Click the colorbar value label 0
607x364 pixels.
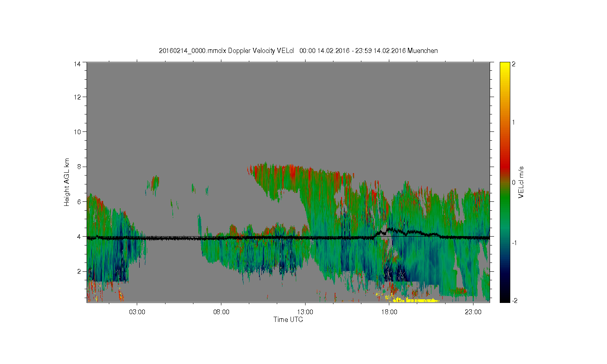[x=514, y=182]
